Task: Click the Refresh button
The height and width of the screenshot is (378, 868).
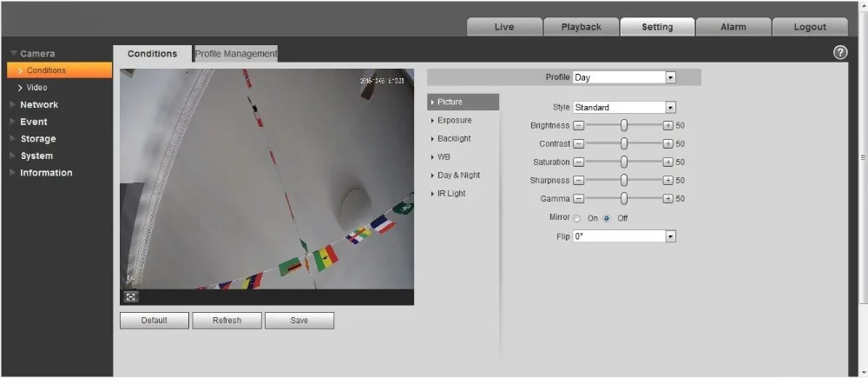Action: tap(227, 321)
